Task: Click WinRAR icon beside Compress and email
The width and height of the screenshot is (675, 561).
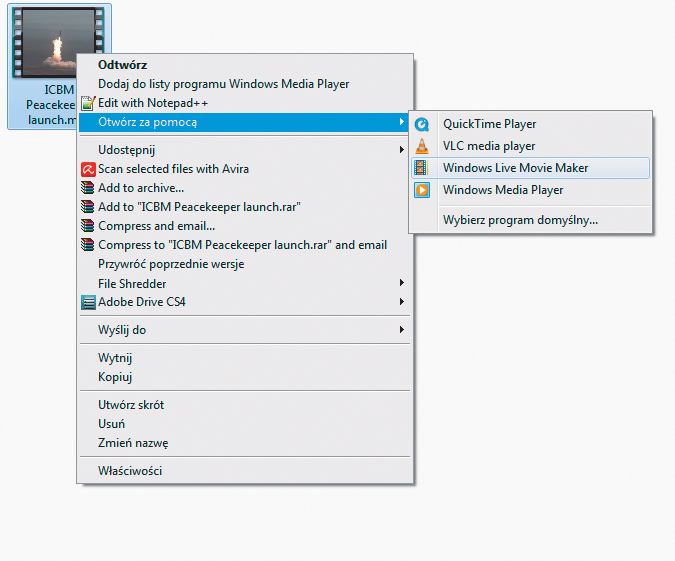Action: pyautogui.click(x=88, y=226)
